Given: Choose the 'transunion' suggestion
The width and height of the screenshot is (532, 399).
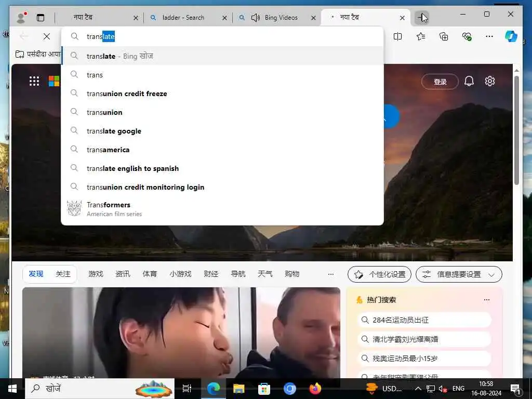Looking at the screenshot, I should [222, 112].
